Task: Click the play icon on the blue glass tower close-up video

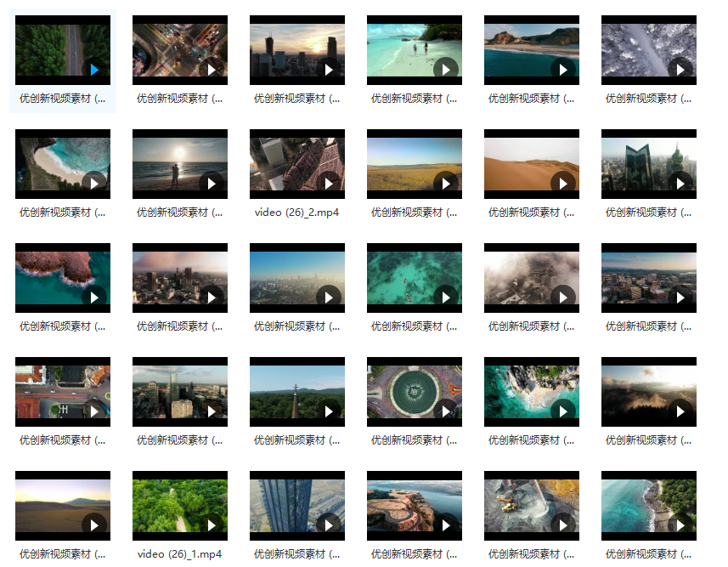Action: [328, 525]
